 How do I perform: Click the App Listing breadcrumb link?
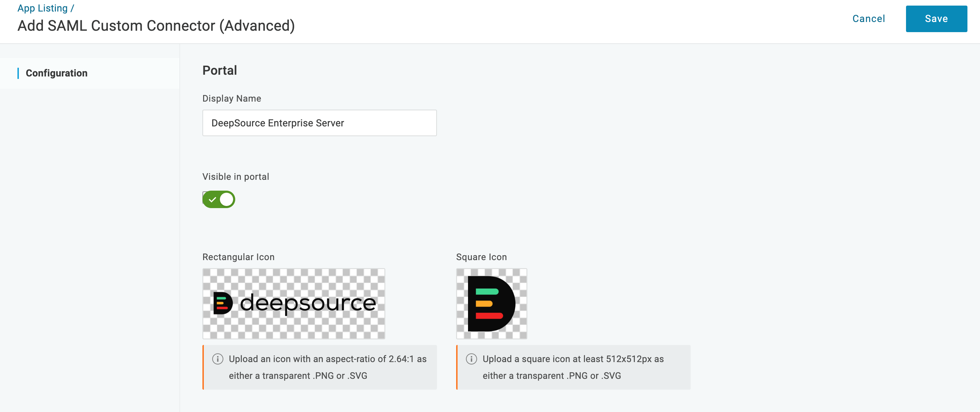pos(42,8)
